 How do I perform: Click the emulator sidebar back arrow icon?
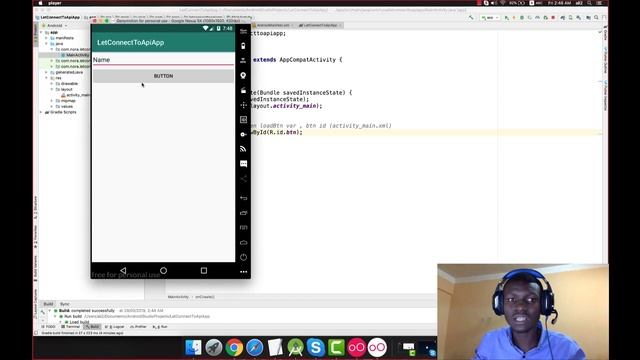(243, 198)
